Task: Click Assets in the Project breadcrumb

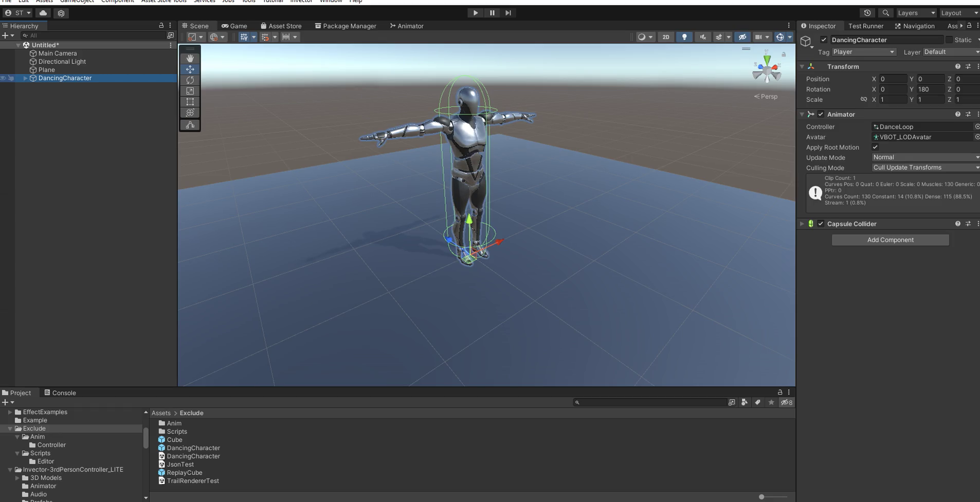Action: [x=161, y=413]
